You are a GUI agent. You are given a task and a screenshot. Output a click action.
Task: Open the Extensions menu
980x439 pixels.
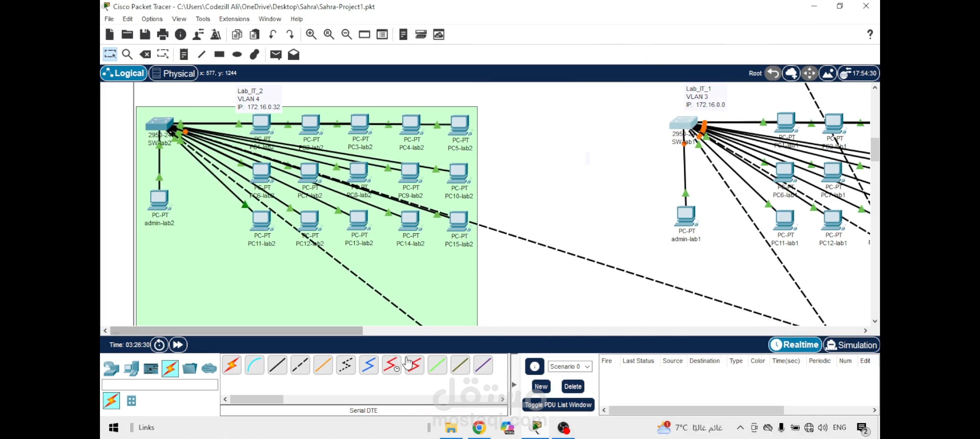pyautogui.click(x=234, y=19)
